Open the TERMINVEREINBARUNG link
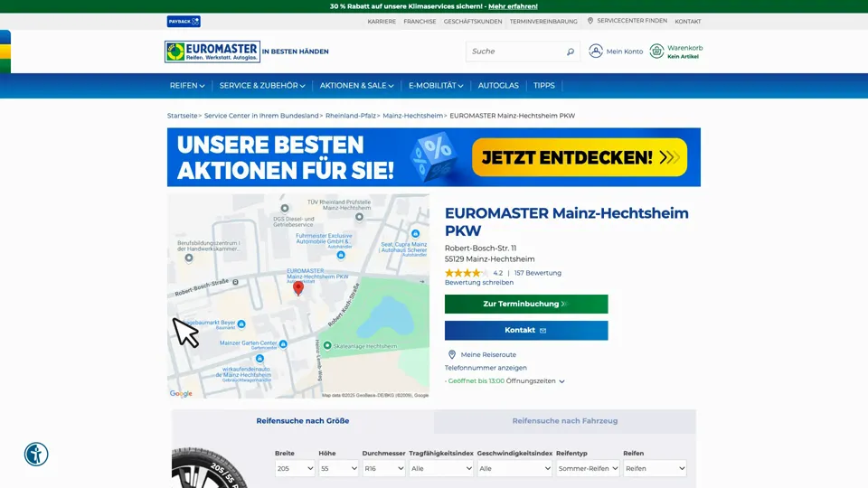The width and height of the screenshot is (868, 488). pos(543,22)
